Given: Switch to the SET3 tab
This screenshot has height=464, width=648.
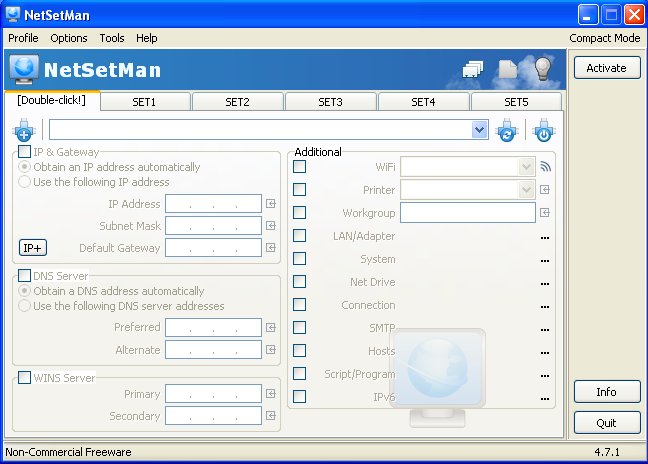Looking at the screenshot, I should point(330,102).
